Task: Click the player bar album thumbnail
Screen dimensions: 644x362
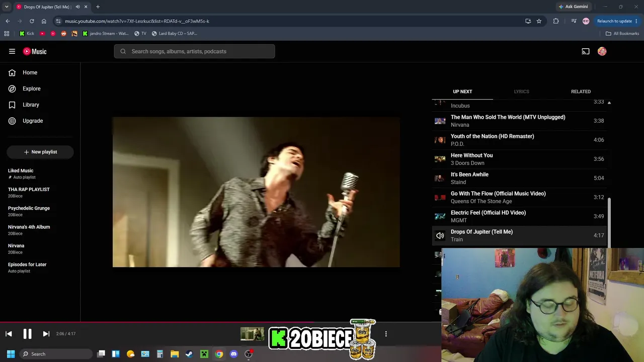Action: point(252,334)
